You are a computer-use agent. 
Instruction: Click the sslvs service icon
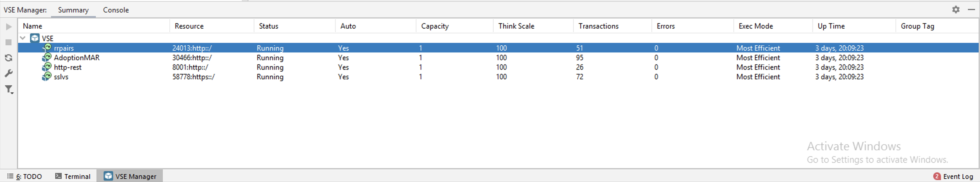(x=46, y=76)
